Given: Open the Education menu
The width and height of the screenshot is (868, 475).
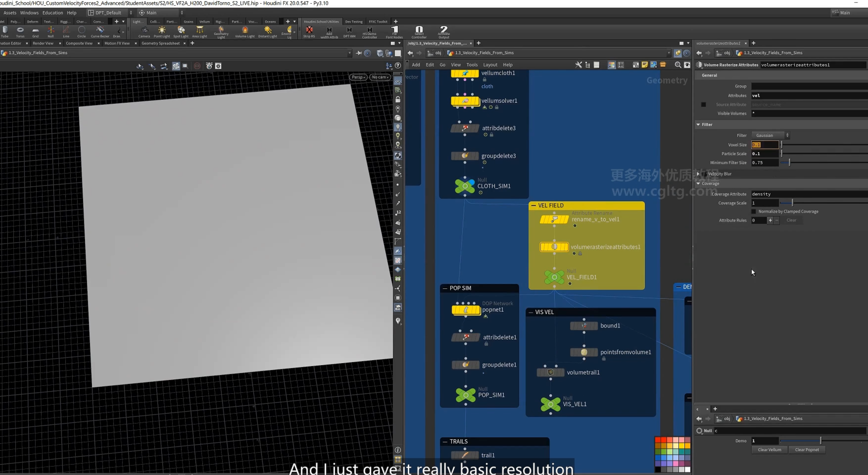Looking at the screenshot, I should [x=53, y=13].
